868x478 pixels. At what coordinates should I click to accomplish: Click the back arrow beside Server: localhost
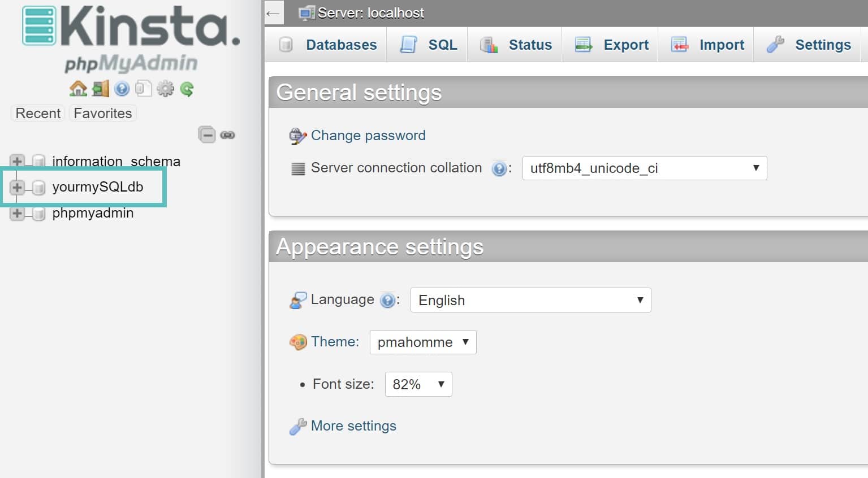click(273, 13)
